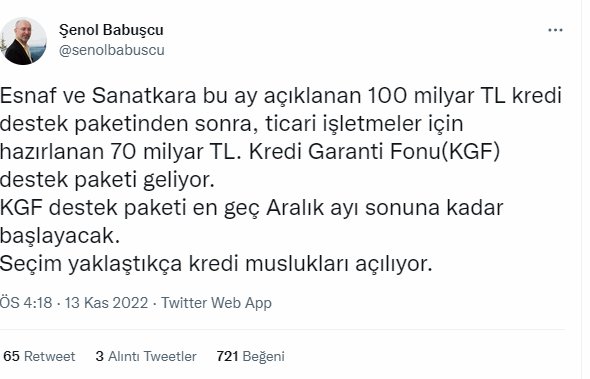Open the Şenol Babuşcu display name link
Screen dimensions: 590x379
pyautogui.click(x=111, y=30)
